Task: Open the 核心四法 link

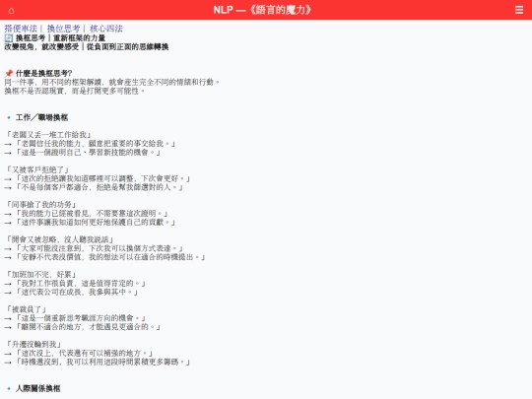Action: pyautogui.click(x=106, y=29)
